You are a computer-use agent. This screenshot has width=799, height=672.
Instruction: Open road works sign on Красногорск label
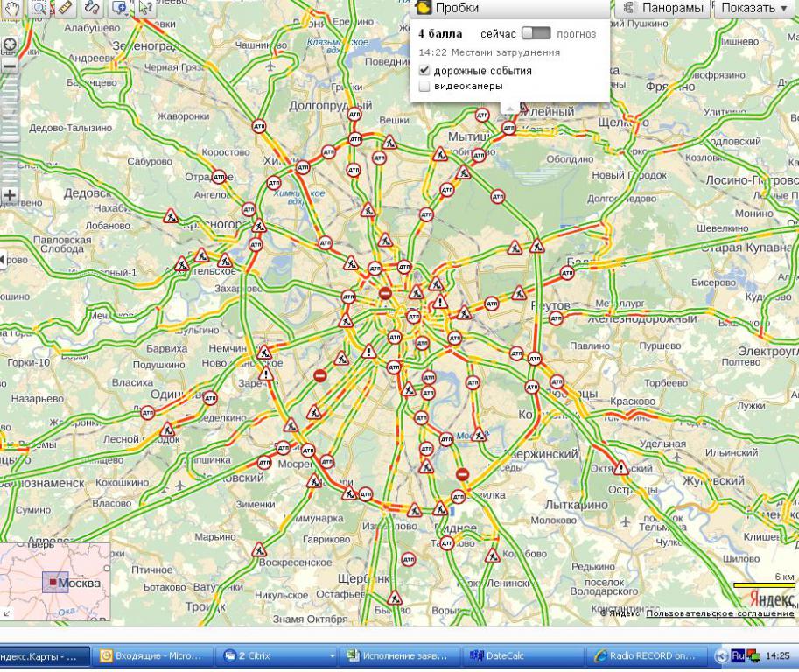point(259,226)
